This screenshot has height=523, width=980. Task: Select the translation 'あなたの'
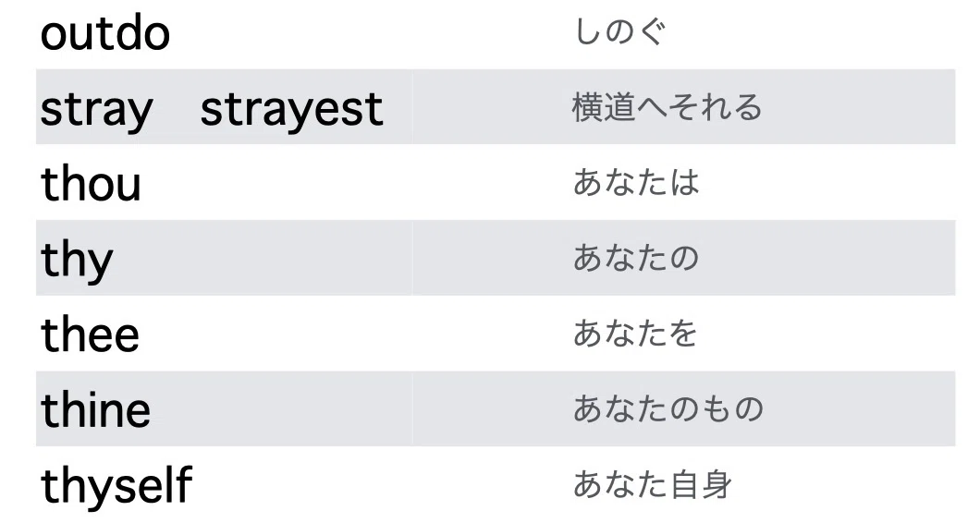(636, 258)
